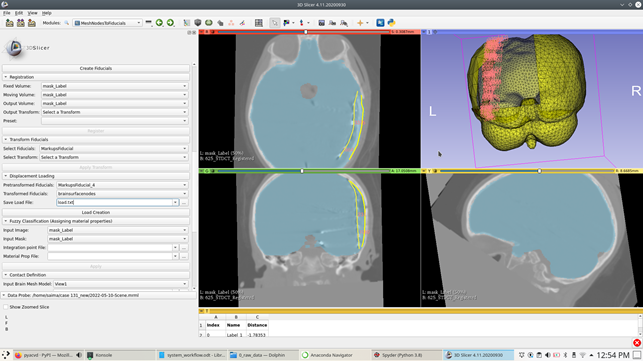
Task: Open the Extensions Manager blue icon
Action: pos(380,23)
